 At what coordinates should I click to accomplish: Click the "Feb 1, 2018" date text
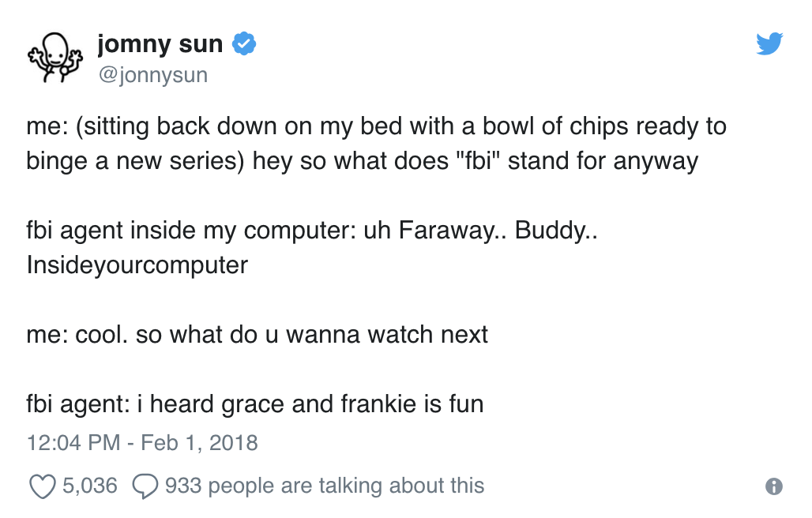point(199,441)
